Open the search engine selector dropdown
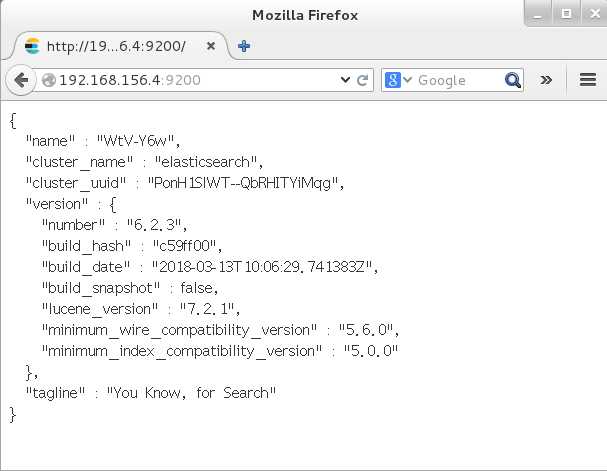Screen dimensions: 607x471 pos(407,80)
